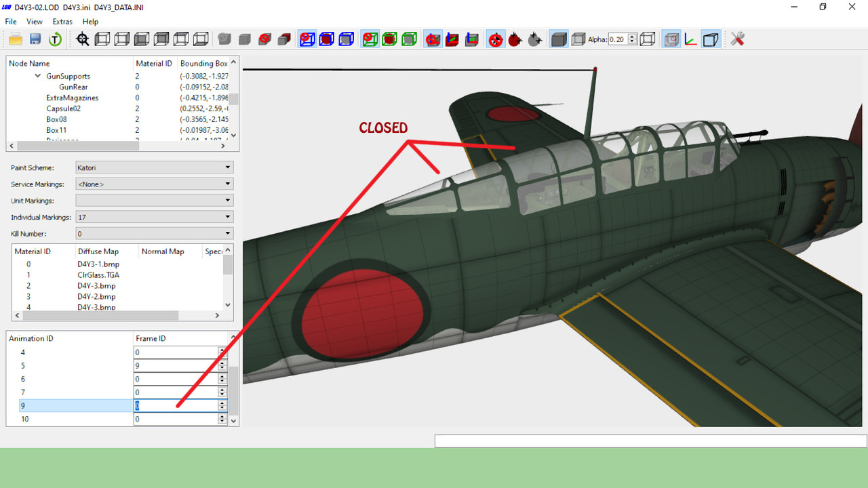Screen dimensions: 868x488
Task: Toggle the colored XYZ axes display icon
Action: point(691,39)
